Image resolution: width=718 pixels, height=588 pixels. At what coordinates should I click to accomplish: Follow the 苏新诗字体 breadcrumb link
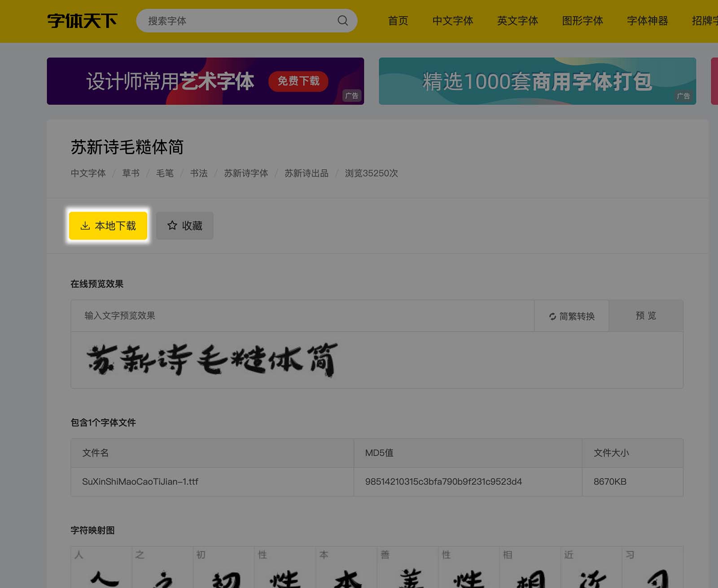[246, 174]
